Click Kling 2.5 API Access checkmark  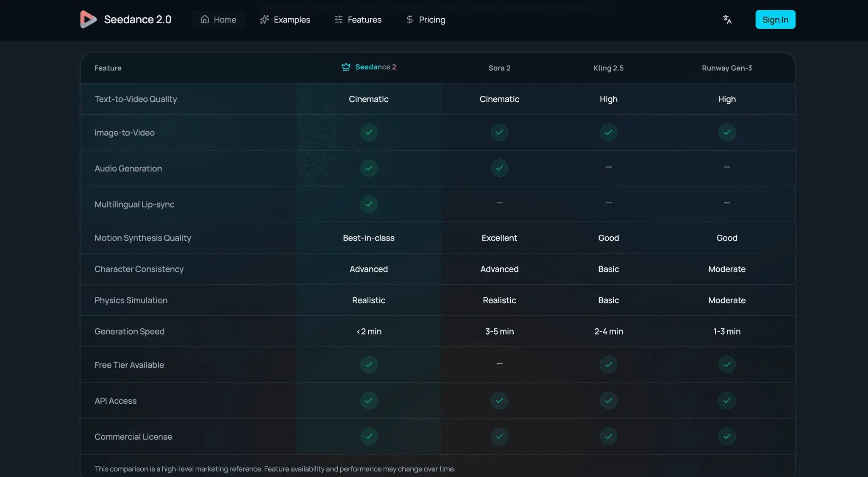click(609, 401)
